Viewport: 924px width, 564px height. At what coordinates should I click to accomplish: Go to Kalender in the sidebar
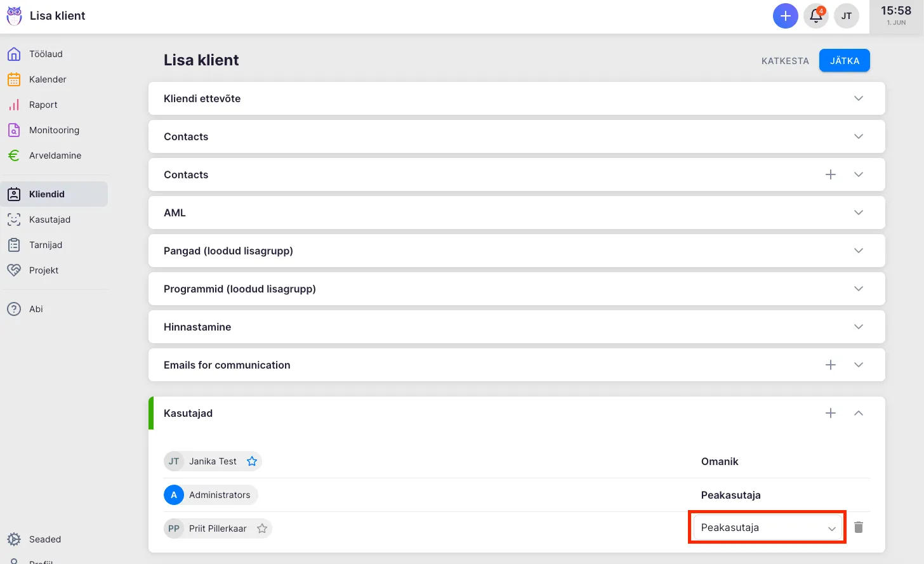tap(48, 79)
